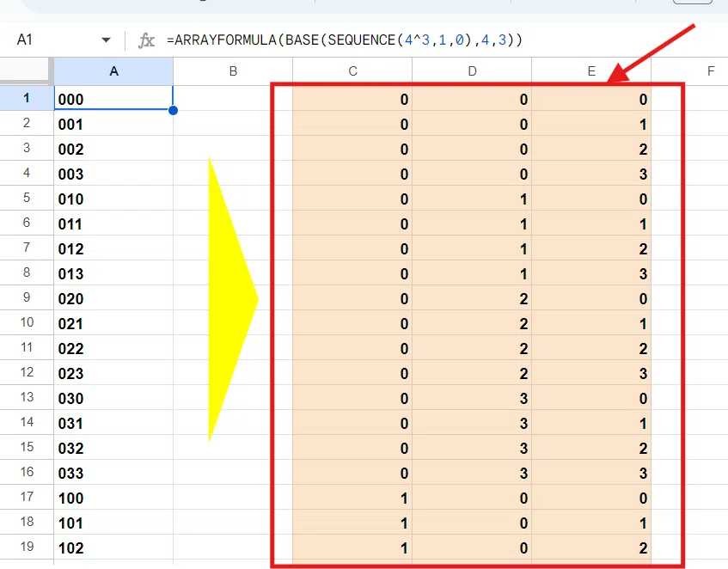The height and width of the screenshot is (569, 728).
Task: Click cell containing 101
Action: pyautogui.click(x=113, y=522)
